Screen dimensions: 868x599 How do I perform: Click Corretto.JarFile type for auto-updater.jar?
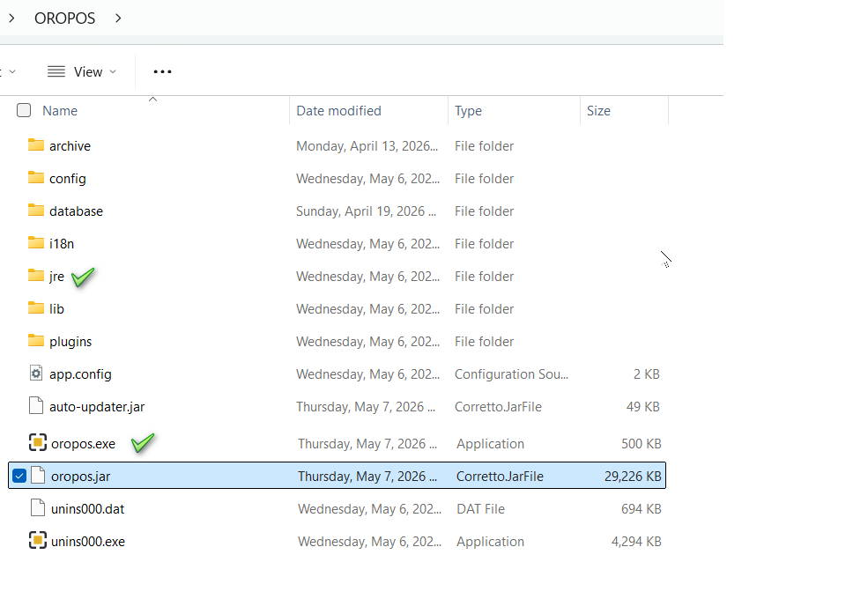tap(498, 407)
